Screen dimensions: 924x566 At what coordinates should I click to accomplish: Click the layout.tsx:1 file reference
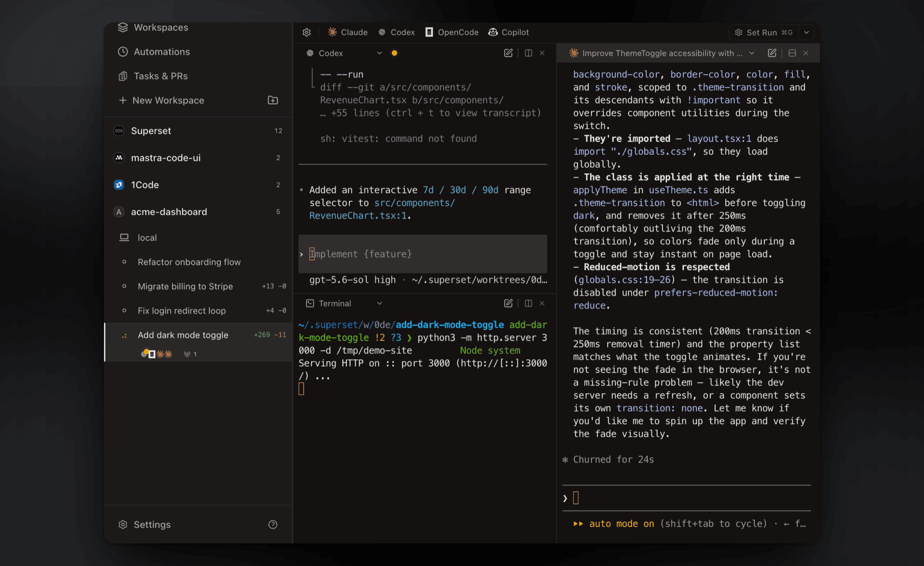719,139
